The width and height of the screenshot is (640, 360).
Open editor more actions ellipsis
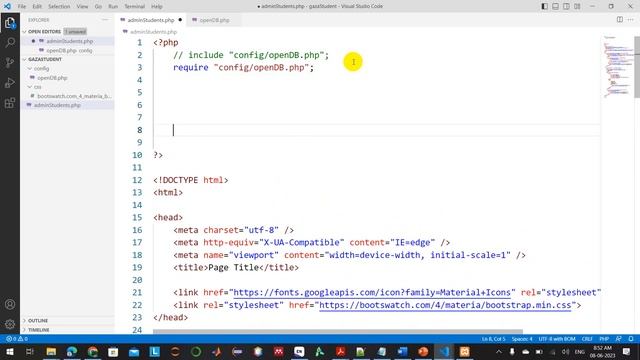click(x=631, y=20)
